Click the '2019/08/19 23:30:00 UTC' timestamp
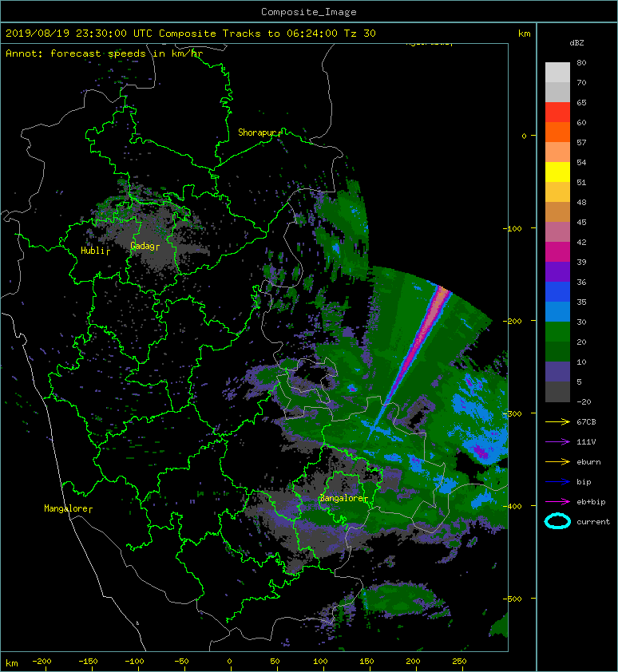 79,34
